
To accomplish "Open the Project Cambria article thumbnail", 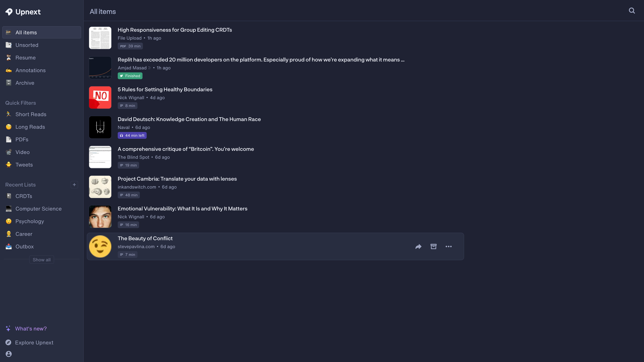I will point(100,187).
